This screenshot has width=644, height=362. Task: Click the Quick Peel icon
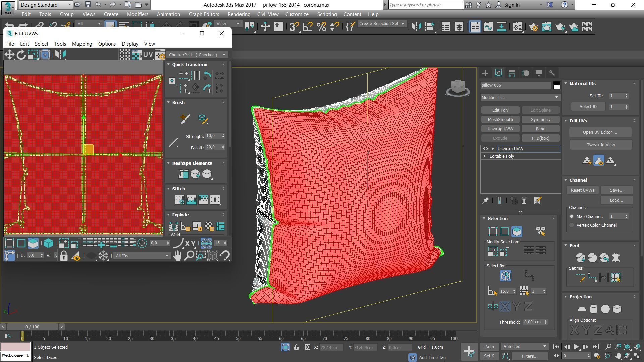point(580,258)
